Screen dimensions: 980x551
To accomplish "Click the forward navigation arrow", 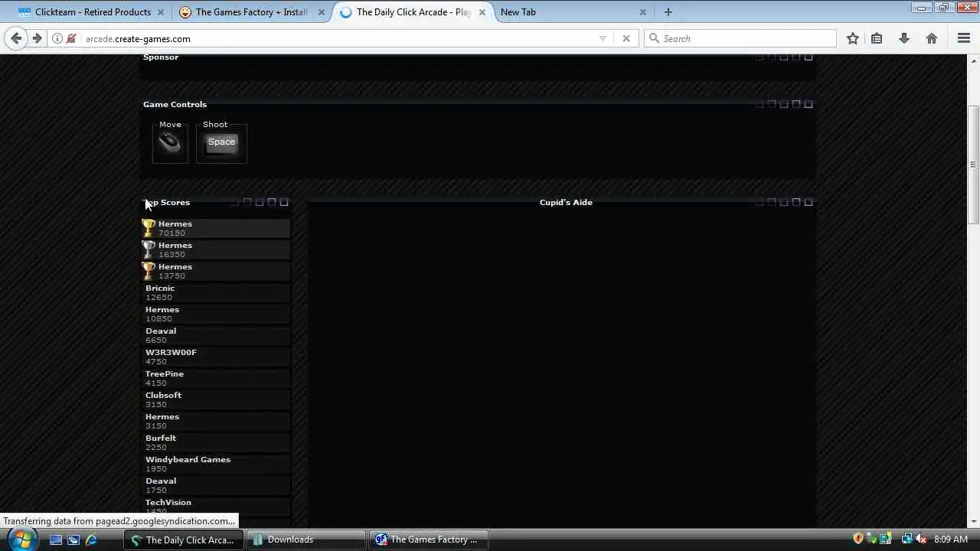I will pyautogui.click(x=37, y=38).
